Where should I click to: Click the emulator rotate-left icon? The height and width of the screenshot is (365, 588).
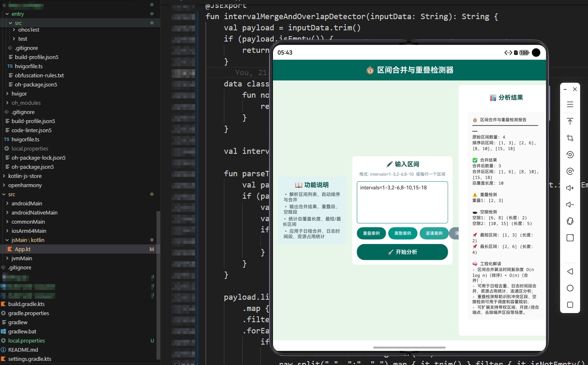pos(570,155)
